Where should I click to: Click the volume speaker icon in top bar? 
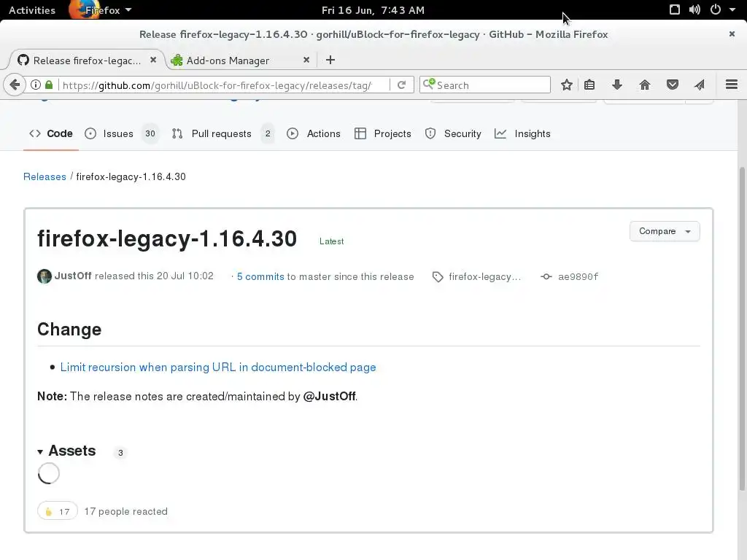click(694, 9)
